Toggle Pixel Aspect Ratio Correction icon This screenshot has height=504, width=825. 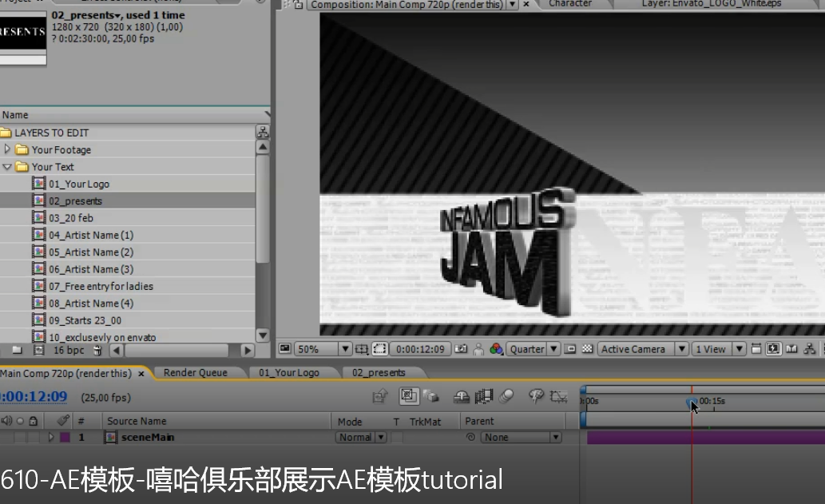click(x=756, y=349)
